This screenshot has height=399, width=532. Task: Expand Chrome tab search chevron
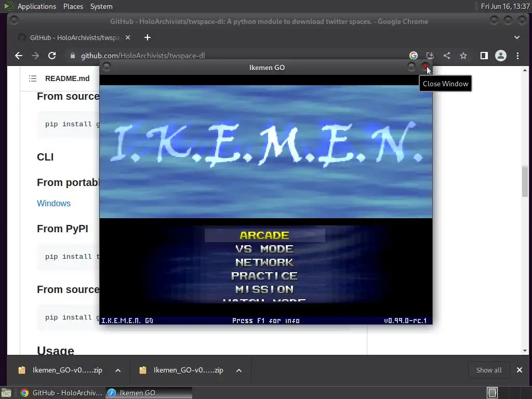pos(517,37)
